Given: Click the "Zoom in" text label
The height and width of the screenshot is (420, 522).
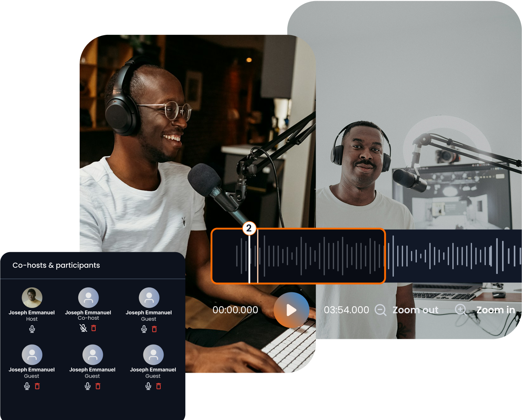Looking at the screenshot, I should [x=495, y=310].
